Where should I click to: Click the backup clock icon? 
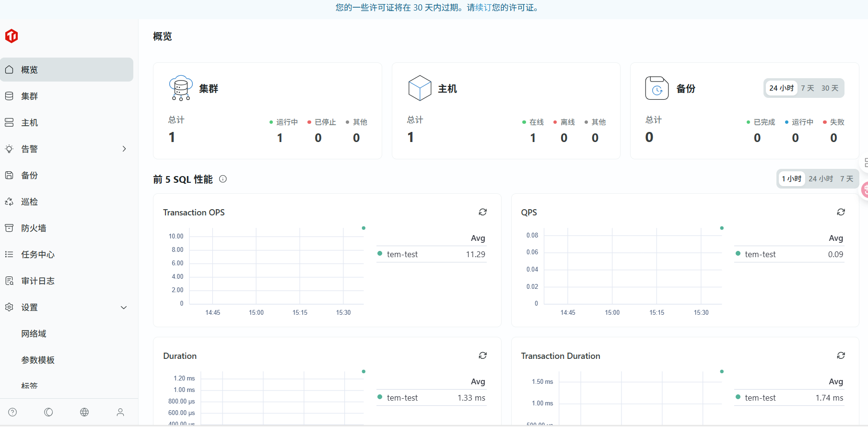pyautogui.click(x=657, y=88)
